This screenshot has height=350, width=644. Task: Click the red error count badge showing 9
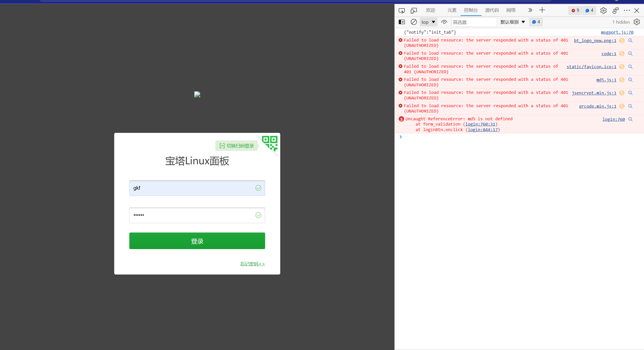pos(575,10)
